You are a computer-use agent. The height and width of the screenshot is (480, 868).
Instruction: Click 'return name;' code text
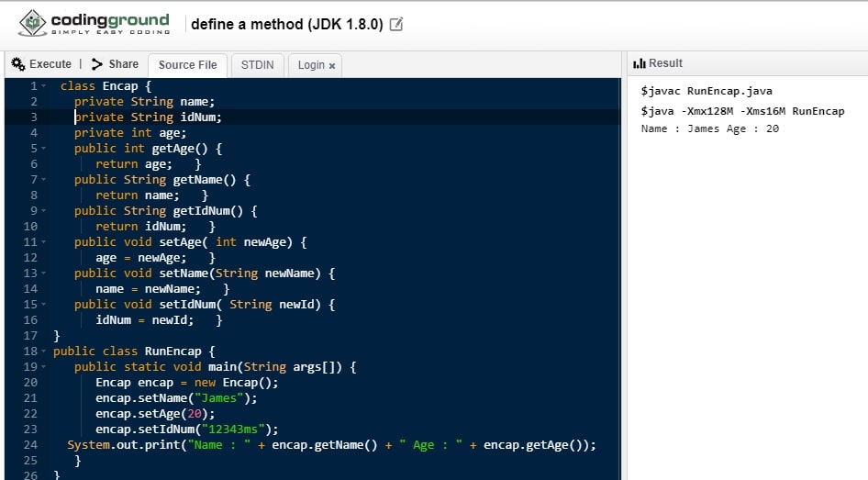(x=138, y=195)
